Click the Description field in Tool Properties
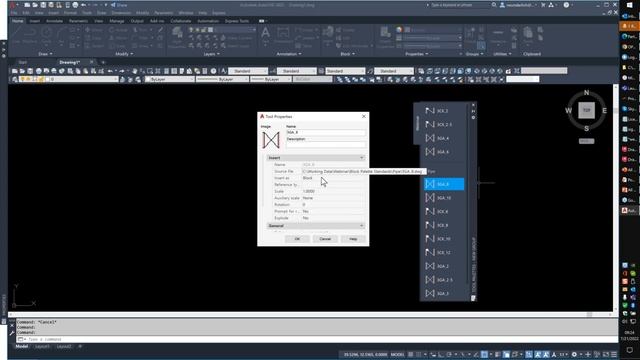This screenshot has height=360, width=640. (325, 144)
